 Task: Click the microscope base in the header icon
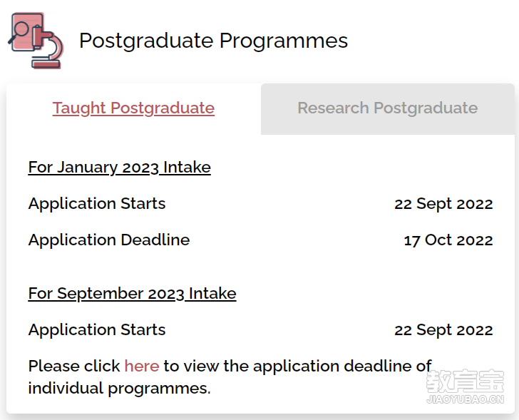tap(46, 63)
